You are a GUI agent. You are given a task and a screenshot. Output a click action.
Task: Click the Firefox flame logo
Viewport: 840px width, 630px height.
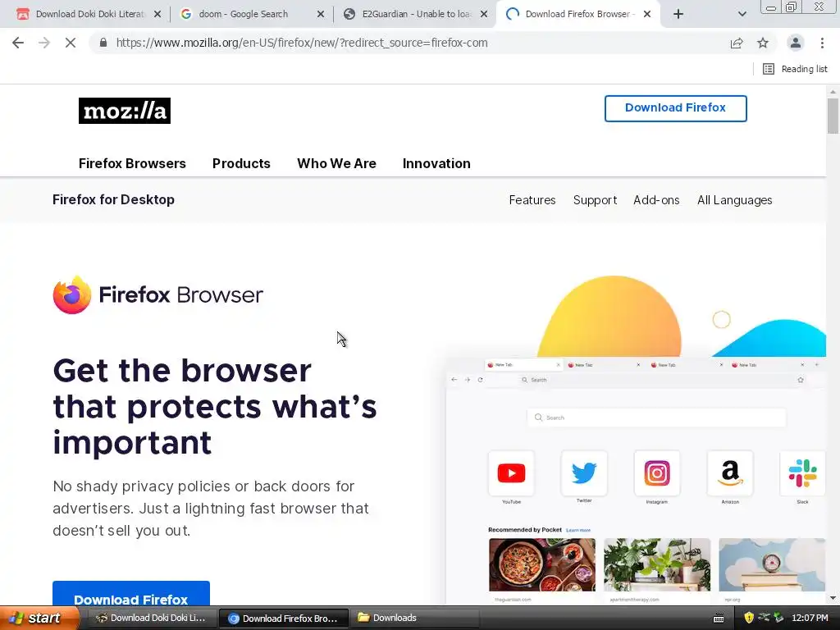[x=72, y=294]
